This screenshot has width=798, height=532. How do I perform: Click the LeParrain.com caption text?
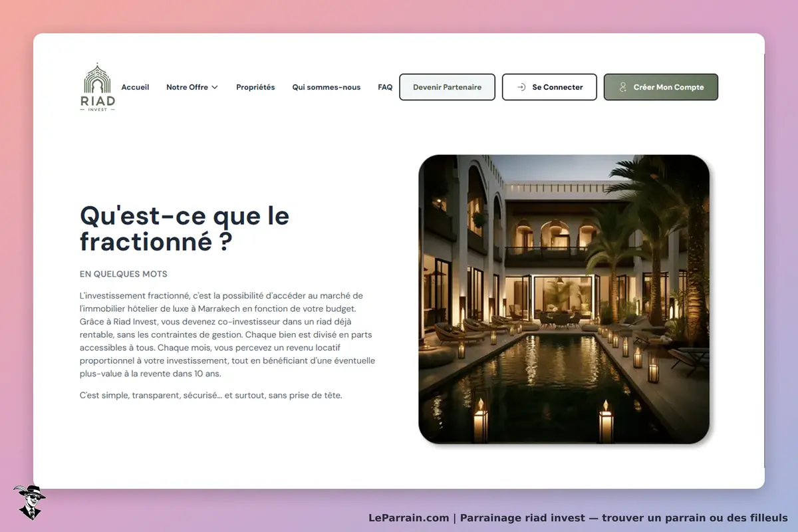tap(578, 517)
